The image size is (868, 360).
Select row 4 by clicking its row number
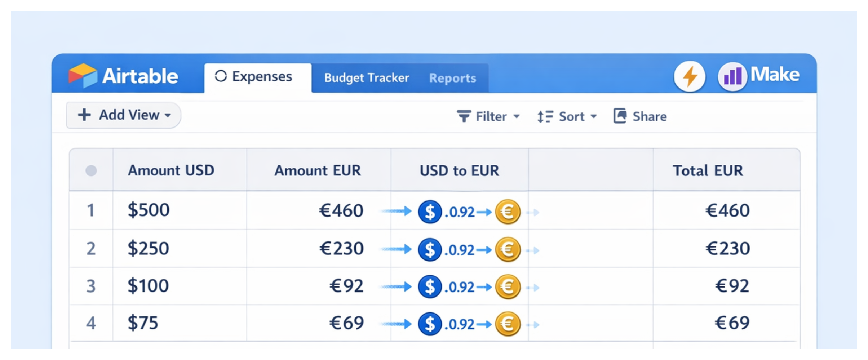click(91, 323)
